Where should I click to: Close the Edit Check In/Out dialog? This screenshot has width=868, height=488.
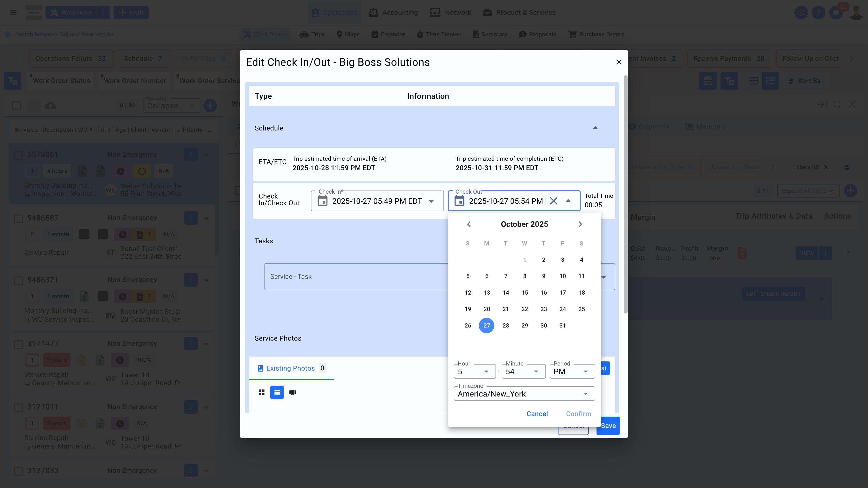(x=619, y=62)
